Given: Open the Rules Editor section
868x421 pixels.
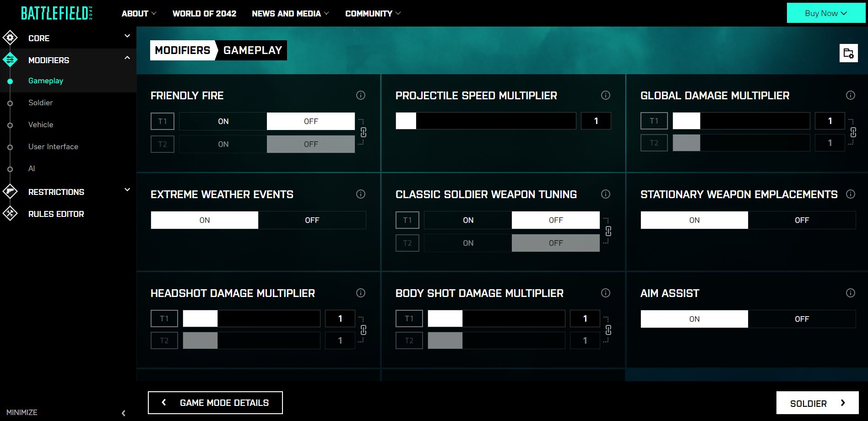Looking at the screenshot, I should tap(56, 214).
